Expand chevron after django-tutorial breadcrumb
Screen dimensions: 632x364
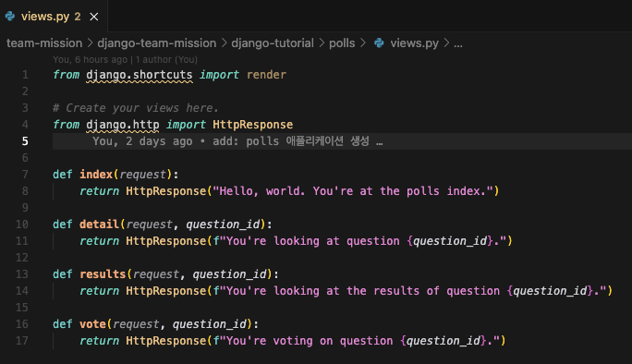322,42
